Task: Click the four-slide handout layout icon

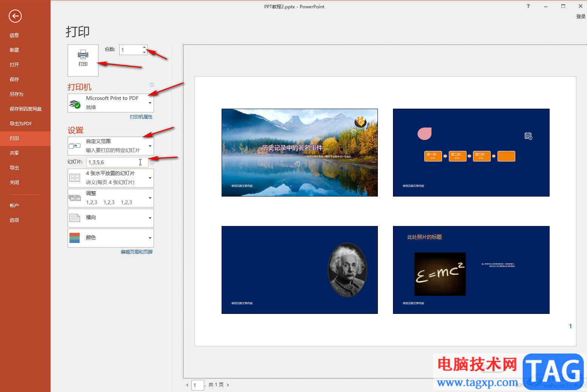Action: click(x=75, y=178)
